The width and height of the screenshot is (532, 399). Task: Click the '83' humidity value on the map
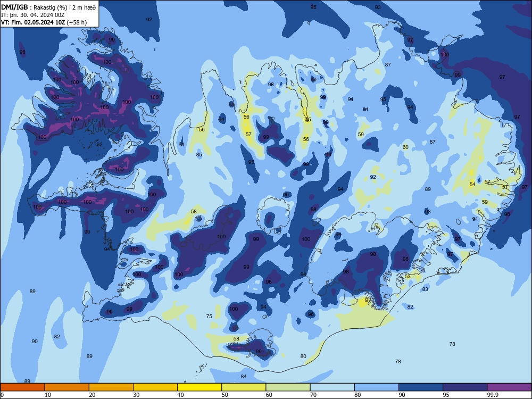(425, 289)
